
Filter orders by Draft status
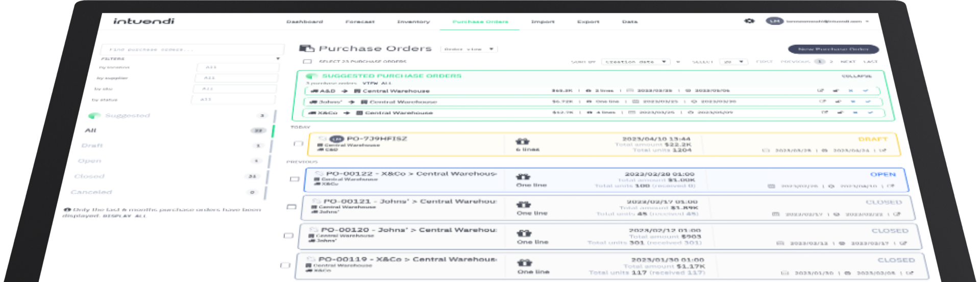(92, 145)
